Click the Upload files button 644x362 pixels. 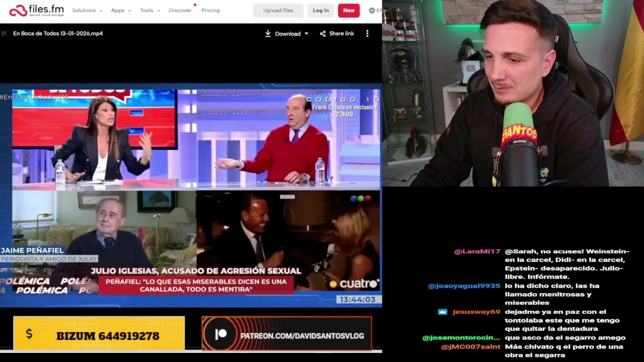(278, 10)
